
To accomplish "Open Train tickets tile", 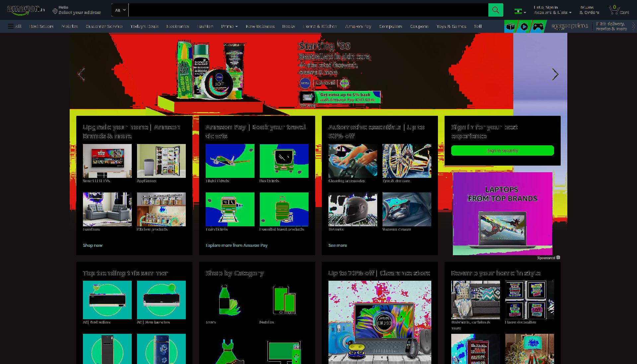I will 230,209.
